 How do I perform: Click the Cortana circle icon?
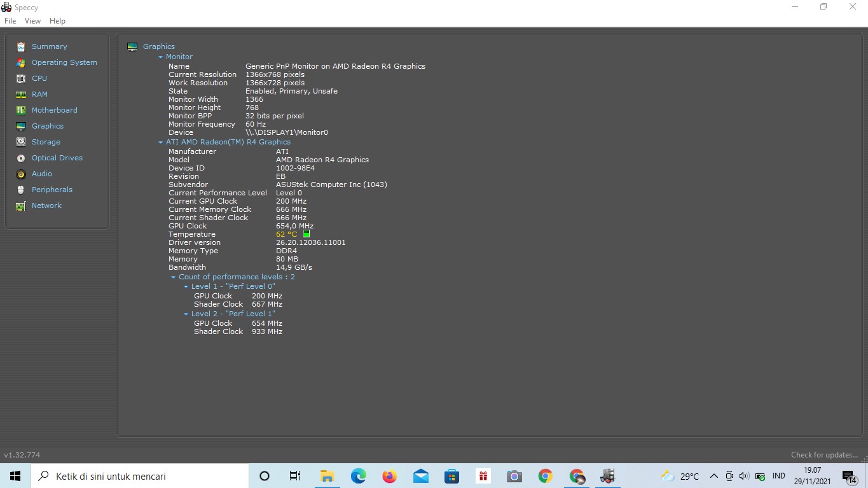click(265, 476)
